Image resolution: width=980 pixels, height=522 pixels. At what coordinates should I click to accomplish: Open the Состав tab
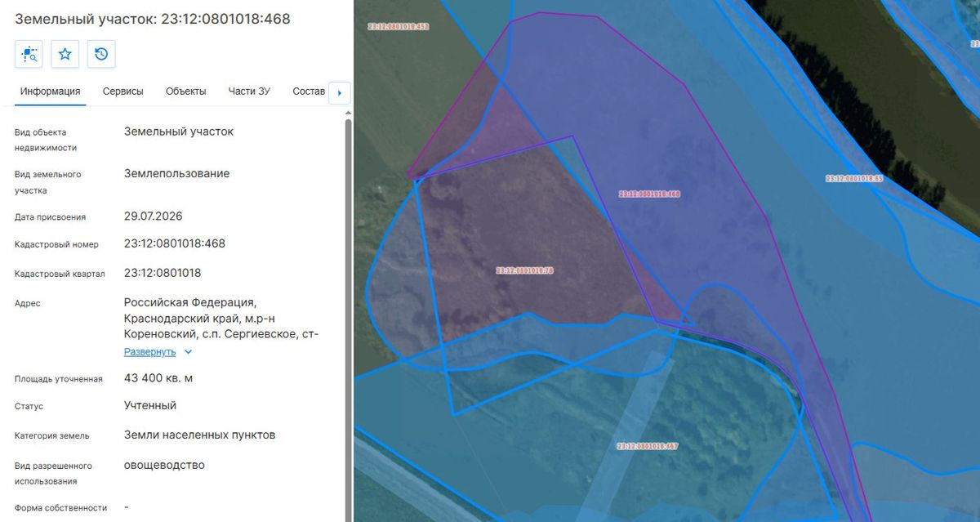[309, 91]
